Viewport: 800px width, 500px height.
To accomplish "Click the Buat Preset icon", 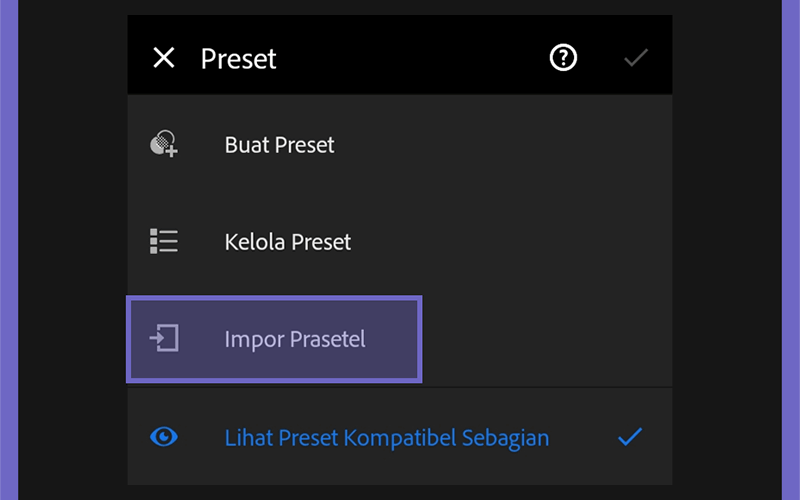I will coord(164,144).
